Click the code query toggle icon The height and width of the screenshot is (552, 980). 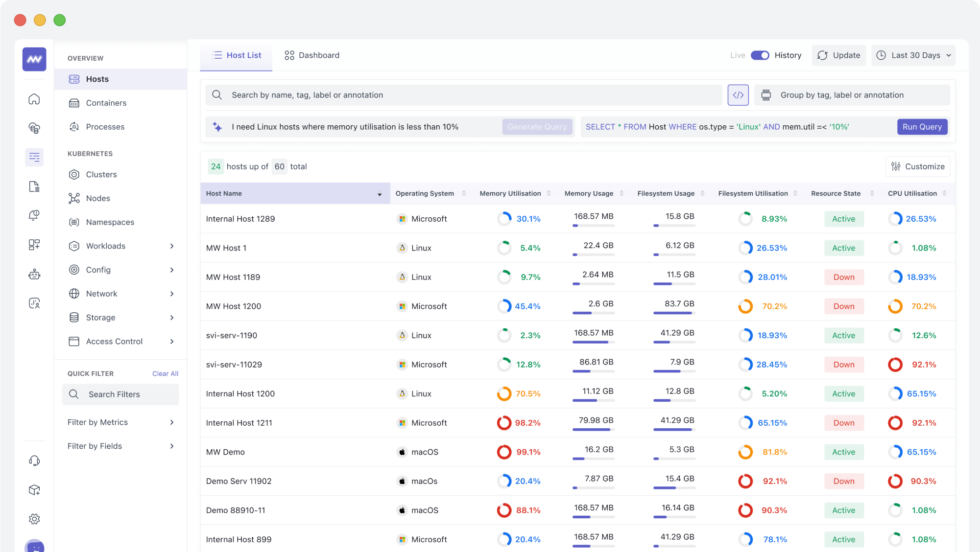click(x=738, y=95)
